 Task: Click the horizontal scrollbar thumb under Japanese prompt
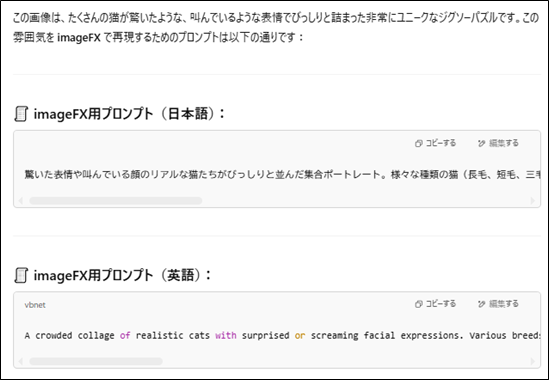coord(116,201)
